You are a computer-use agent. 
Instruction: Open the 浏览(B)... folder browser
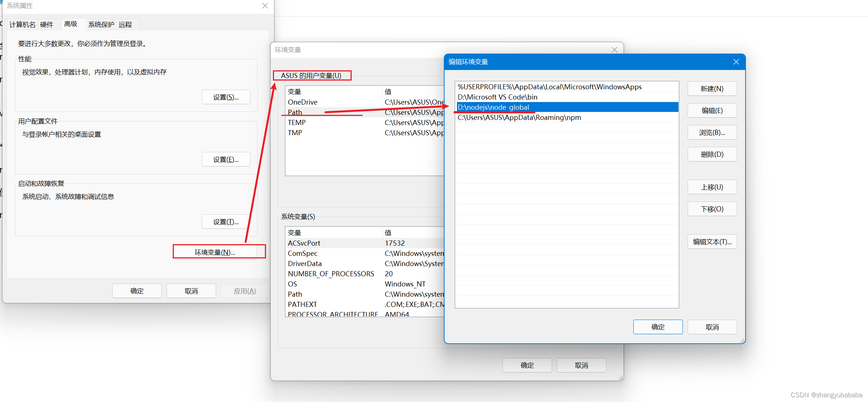(x=712, y=133)
